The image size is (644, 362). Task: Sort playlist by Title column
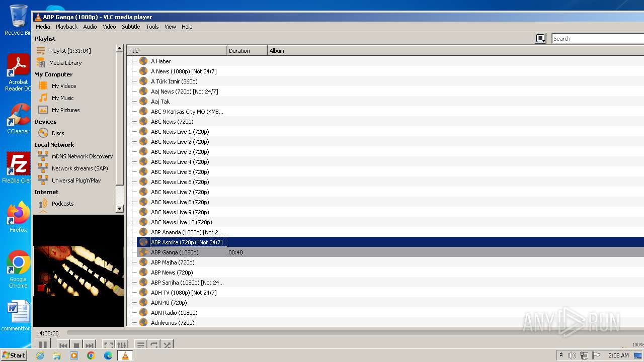pos(177,51)
